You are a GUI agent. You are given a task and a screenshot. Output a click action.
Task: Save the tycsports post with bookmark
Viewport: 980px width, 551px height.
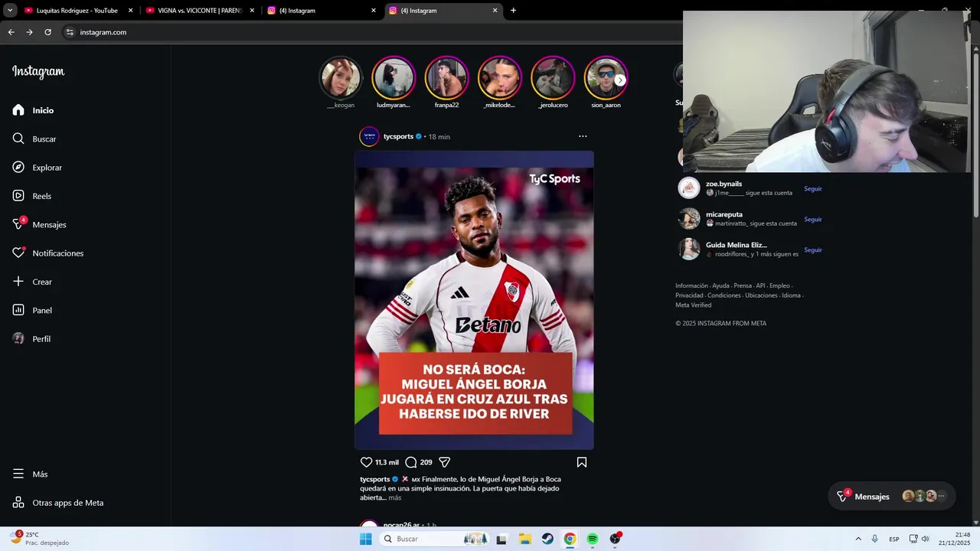(582, 462)
